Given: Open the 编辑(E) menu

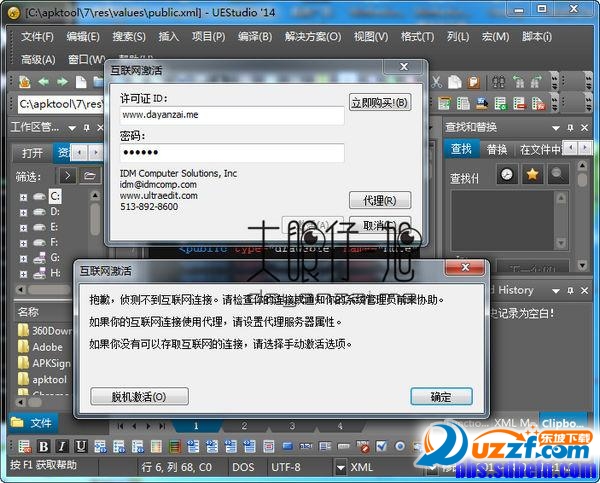Looking at the screenshot, I should pyautogui.click(x=83, y=37).
